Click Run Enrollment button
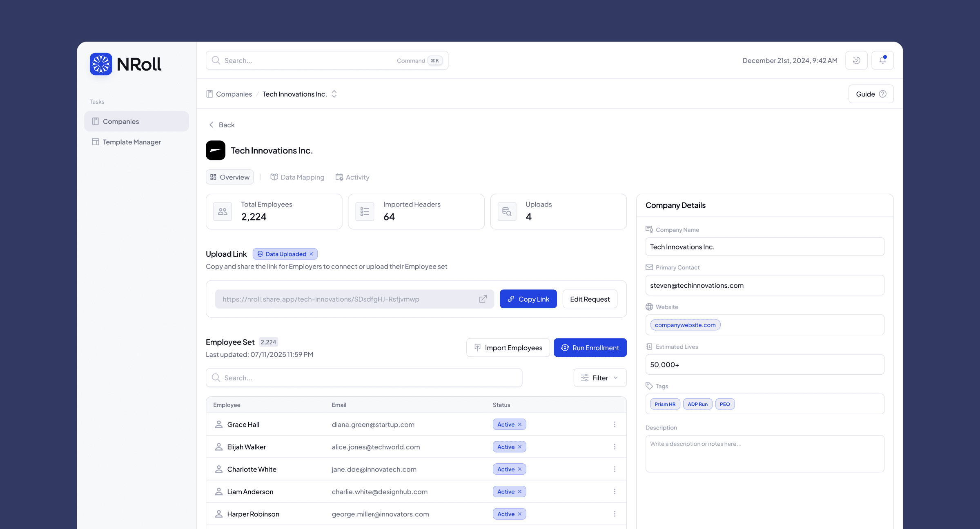This screenshot has width=980, height=529. [x=590, y=348]
